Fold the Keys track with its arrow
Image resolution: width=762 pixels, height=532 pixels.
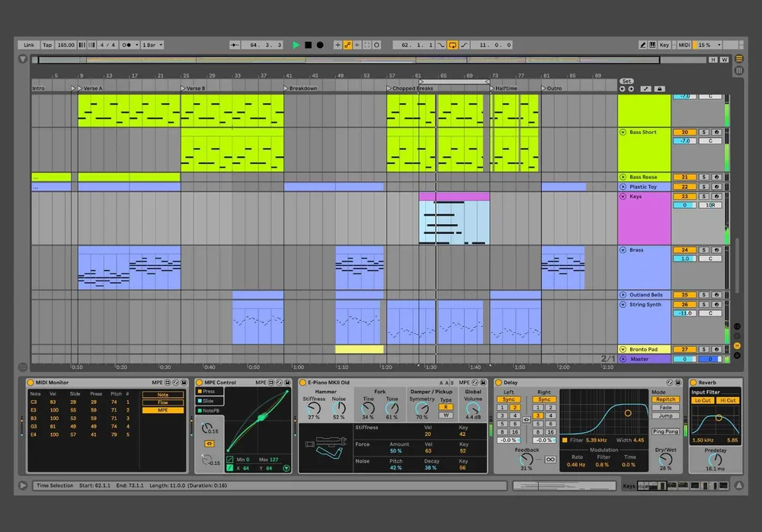pyautogui.click(x=623, y=197)
